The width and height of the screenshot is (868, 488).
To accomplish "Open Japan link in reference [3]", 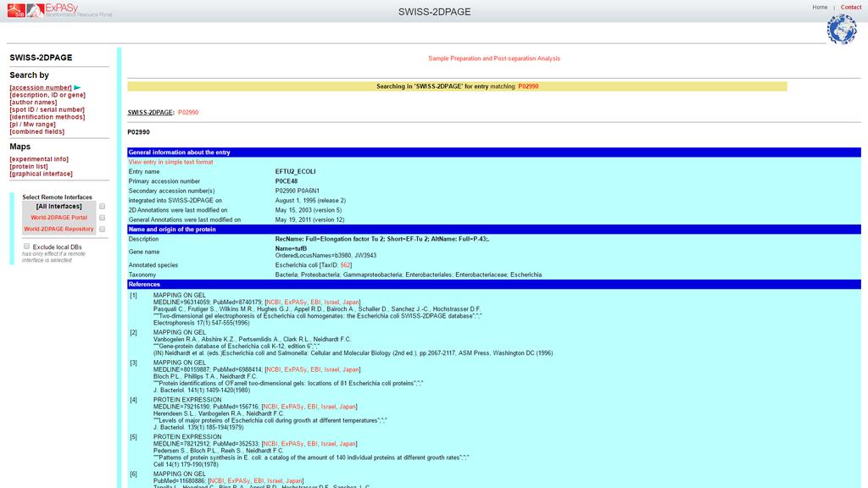I will pos(350,369).
